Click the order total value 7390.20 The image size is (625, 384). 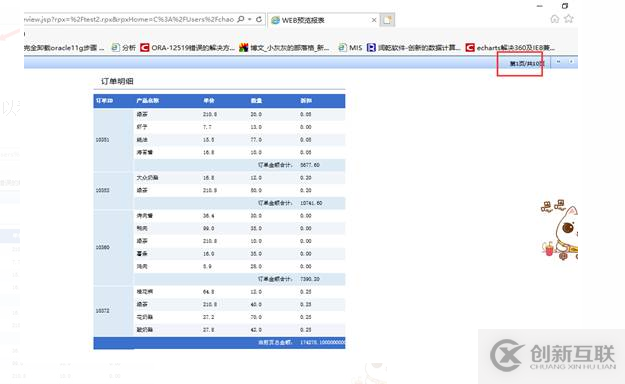pyautogui.click(x=310, y=279)
